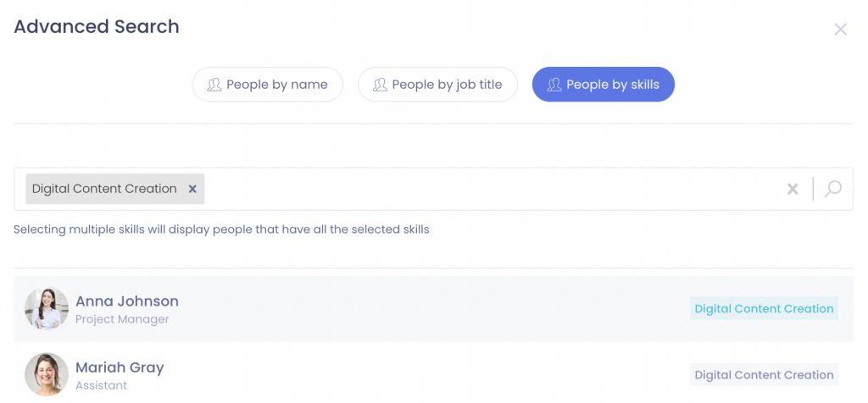Close the Advanced Search dialog
868x403 pixels.
(x=840, y=30)
